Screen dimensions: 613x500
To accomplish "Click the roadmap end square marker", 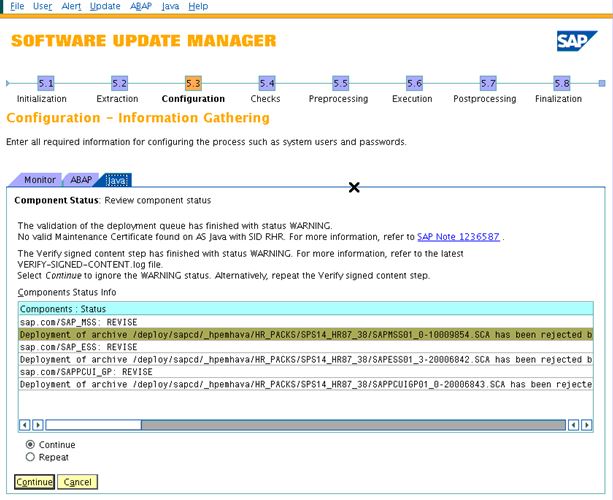I will [x=602, y=83].
